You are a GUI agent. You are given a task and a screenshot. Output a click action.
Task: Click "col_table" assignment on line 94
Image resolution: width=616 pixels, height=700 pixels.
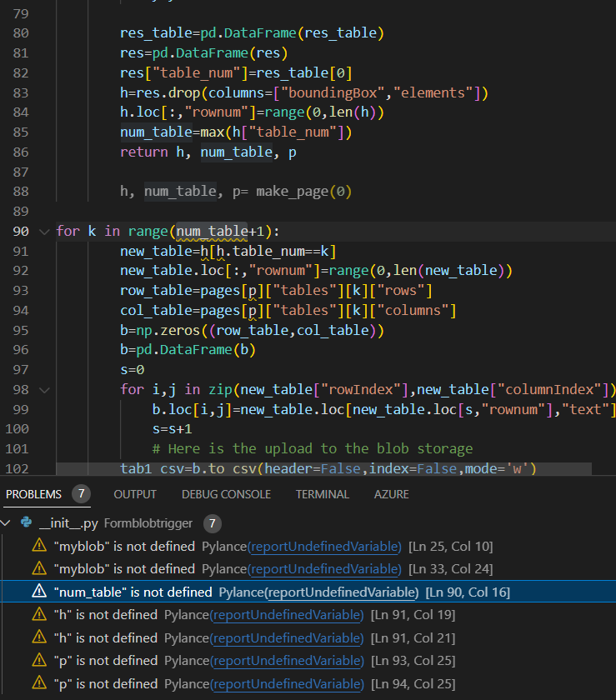coord(156,310)
